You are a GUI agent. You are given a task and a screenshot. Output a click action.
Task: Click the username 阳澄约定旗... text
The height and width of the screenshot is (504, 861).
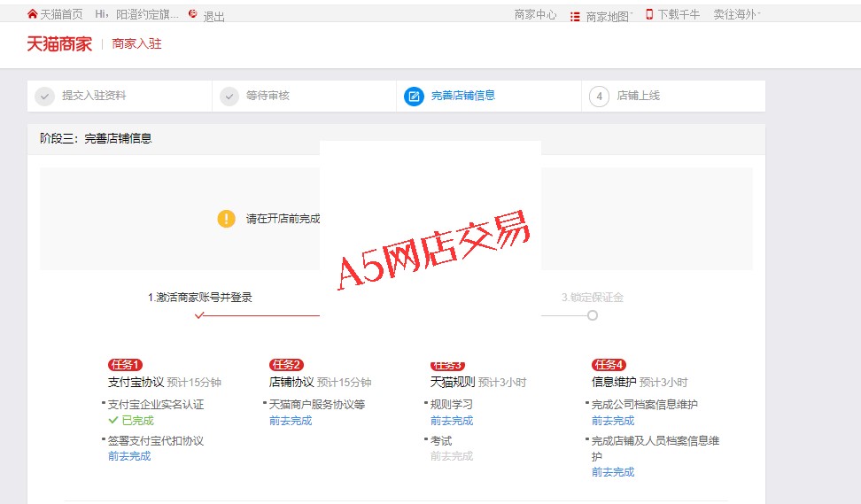pos(147,14)
